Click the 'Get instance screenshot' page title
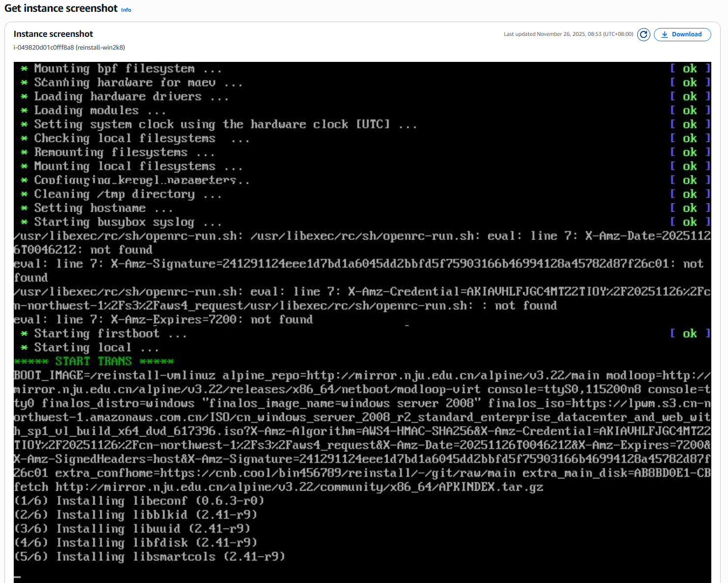Viewport: 728px width, 583px height. pos(61,8)
